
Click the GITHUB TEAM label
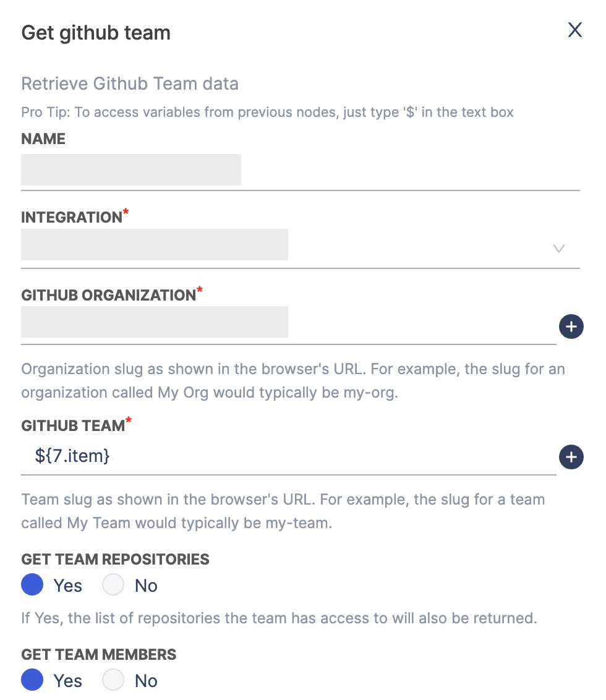pyautogui.click(x=73, y=426)
